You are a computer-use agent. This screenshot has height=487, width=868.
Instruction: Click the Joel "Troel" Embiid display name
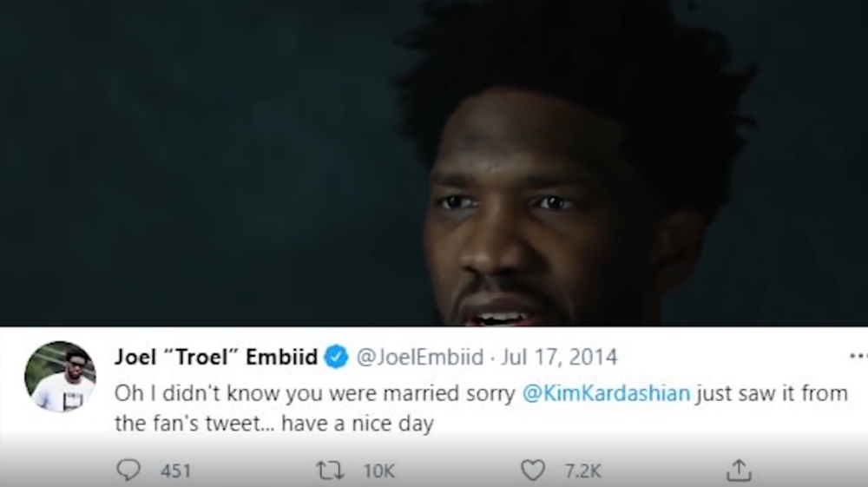(x=216, y=357)
